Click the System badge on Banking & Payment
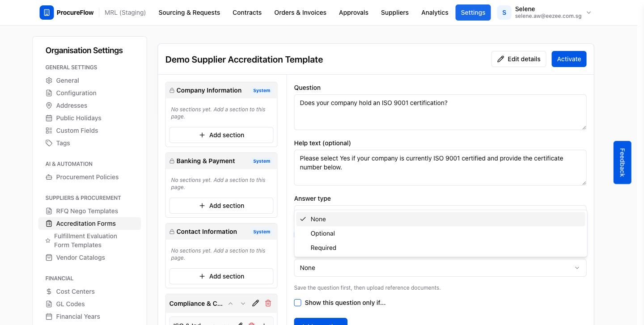The height and width of the screenshot is (325, 644). [x=262, y=161]
